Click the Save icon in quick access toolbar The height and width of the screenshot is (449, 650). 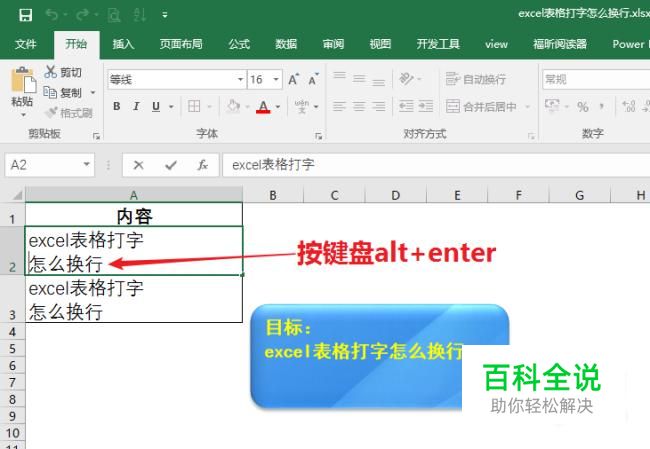pos(26,15)
